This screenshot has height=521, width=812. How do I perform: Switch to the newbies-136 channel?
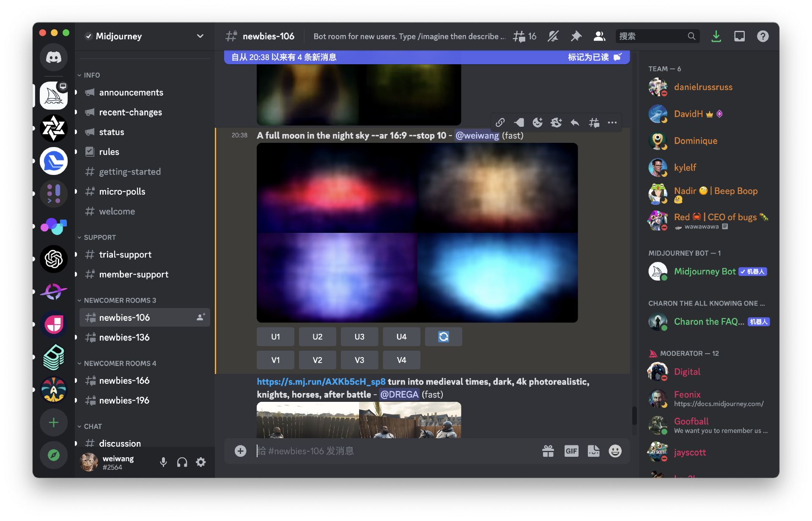point(124,337)
